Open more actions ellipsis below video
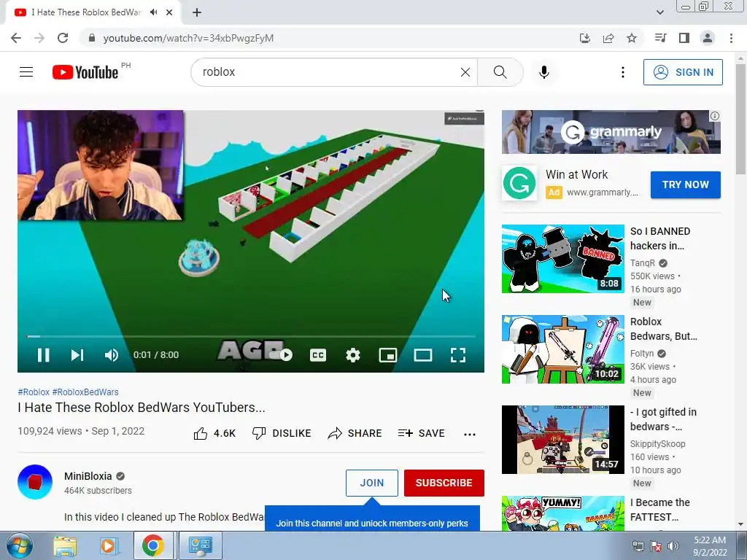Screen dimensions: 747x560 [470, 434]
